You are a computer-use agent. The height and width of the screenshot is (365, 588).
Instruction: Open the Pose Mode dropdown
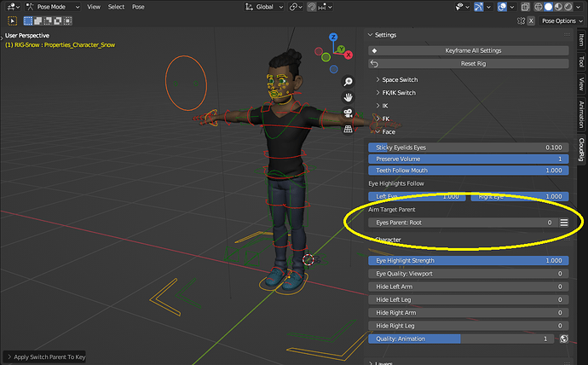(53, 7)
